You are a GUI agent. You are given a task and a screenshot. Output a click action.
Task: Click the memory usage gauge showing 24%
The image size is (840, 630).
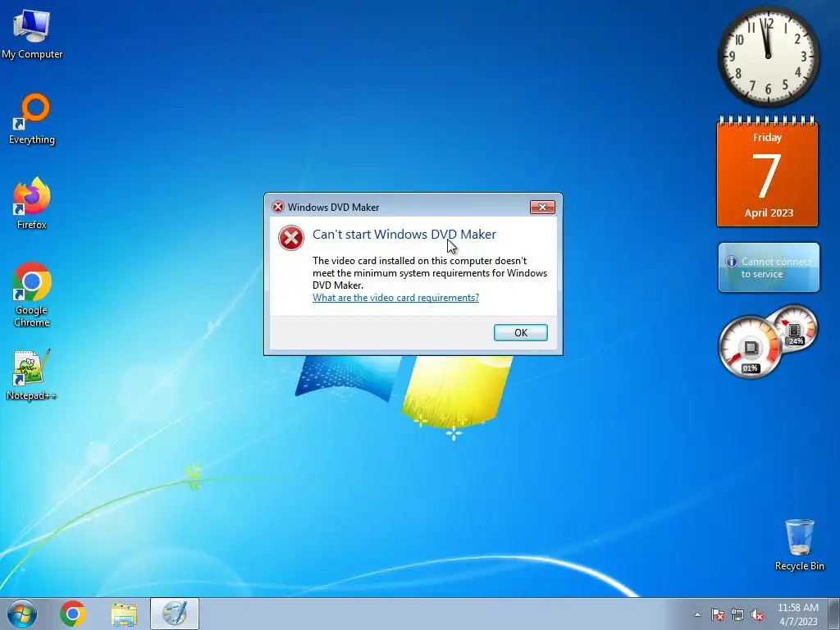click(x=794, y=330)
